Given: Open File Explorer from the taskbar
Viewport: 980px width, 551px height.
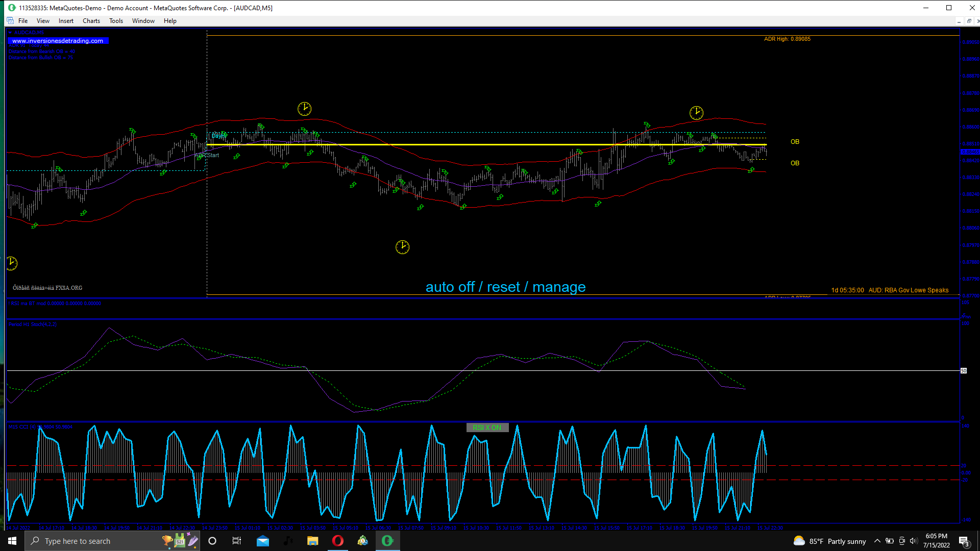Looking at the screenshot, I should 312,541.
